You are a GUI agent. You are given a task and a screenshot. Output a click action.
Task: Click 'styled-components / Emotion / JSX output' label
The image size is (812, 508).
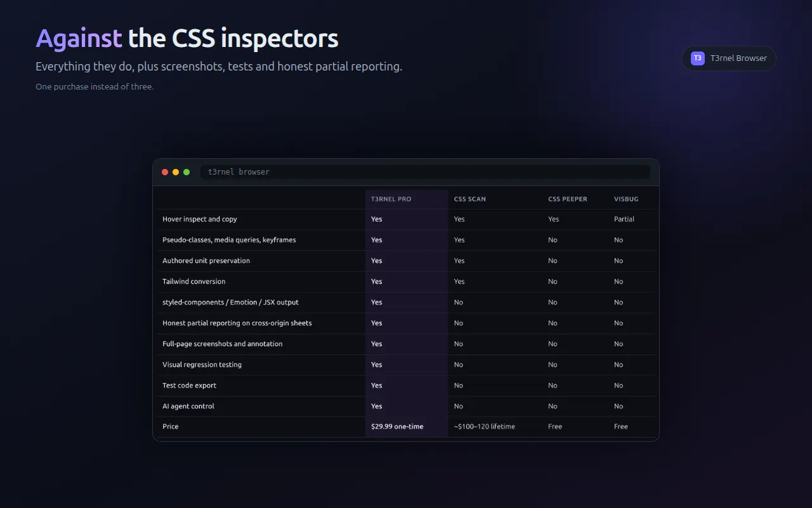pyautogui.click(x=230, y=303)
